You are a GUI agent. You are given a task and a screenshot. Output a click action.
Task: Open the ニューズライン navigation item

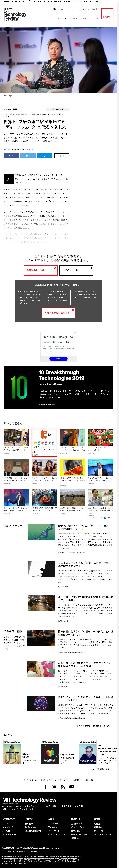(x=75, y=18)
